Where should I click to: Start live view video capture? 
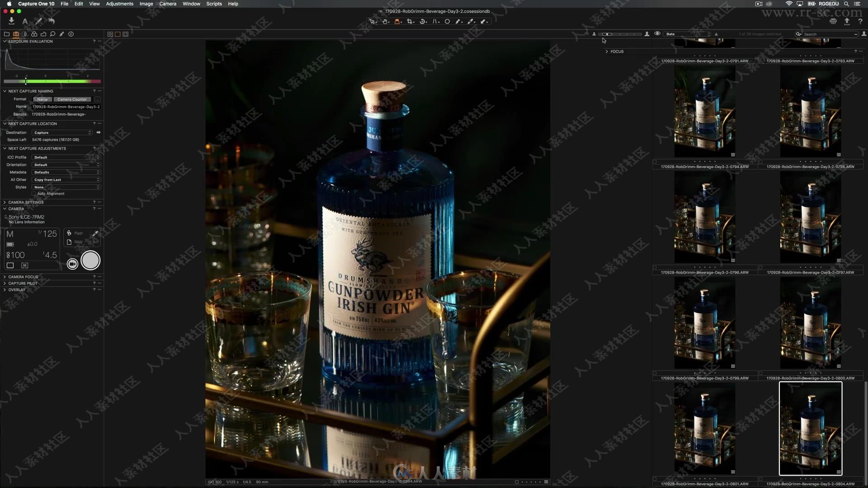coord(72,264)
